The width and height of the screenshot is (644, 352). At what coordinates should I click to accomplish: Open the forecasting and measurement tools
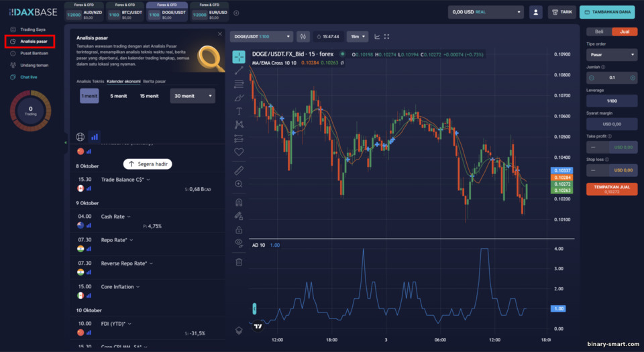pos(239,138)
